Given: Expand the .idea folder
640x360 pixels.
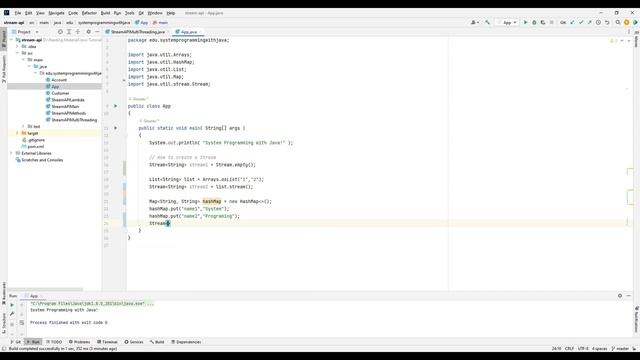Looking at the screenshot, I should (18, 47).
